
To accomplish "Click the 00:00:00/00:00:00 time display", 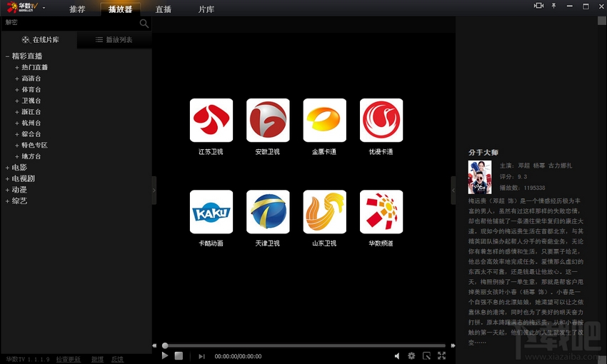I will coord(238,356).
